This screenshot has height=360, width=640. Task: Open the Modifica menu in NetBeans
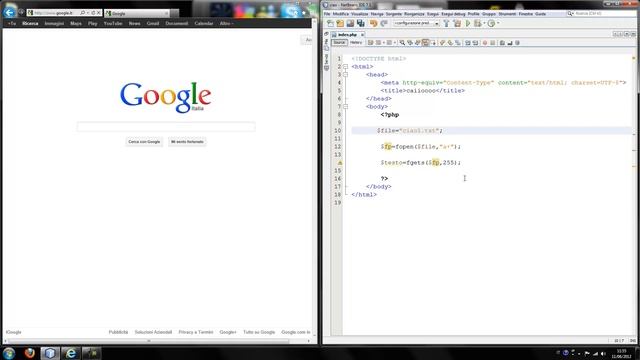coord(340,14)
